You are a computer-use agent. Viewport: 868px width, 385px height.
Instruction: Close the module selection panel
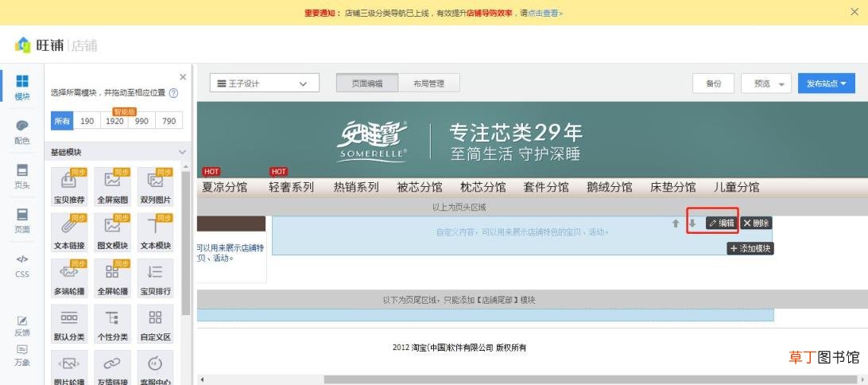tap(184, 77)
